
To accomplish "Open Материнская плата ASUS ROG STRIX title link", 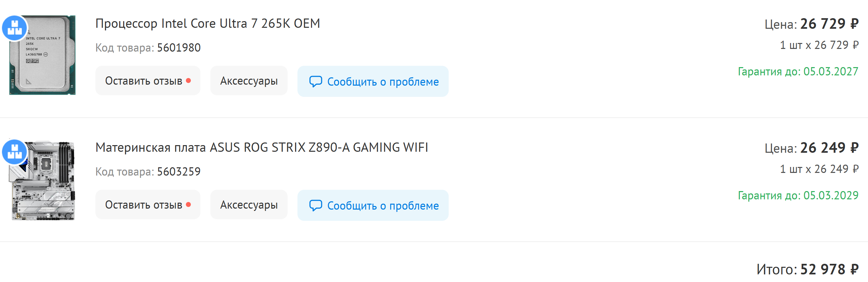I will tap(262, 147).
